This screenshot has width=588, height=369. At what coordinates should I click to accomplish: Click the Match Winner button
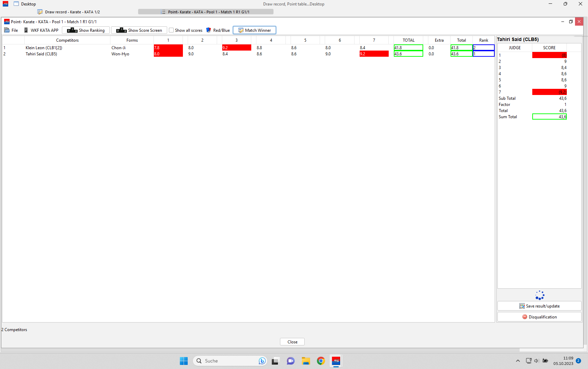[255, 30]
